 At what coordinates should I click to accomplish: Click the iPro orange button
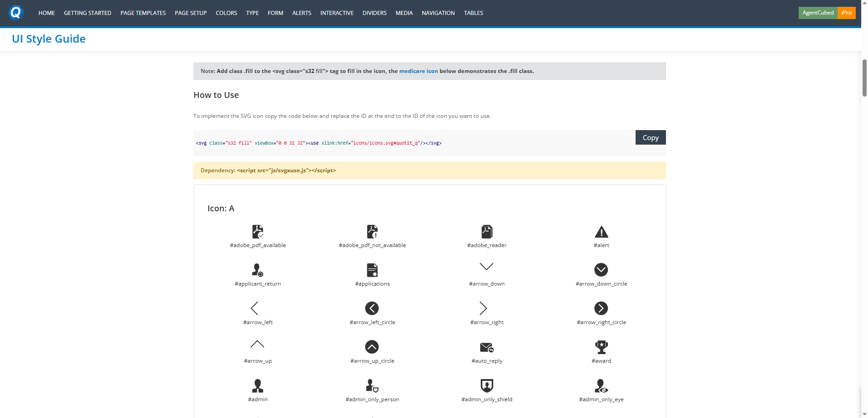(846, 13)
